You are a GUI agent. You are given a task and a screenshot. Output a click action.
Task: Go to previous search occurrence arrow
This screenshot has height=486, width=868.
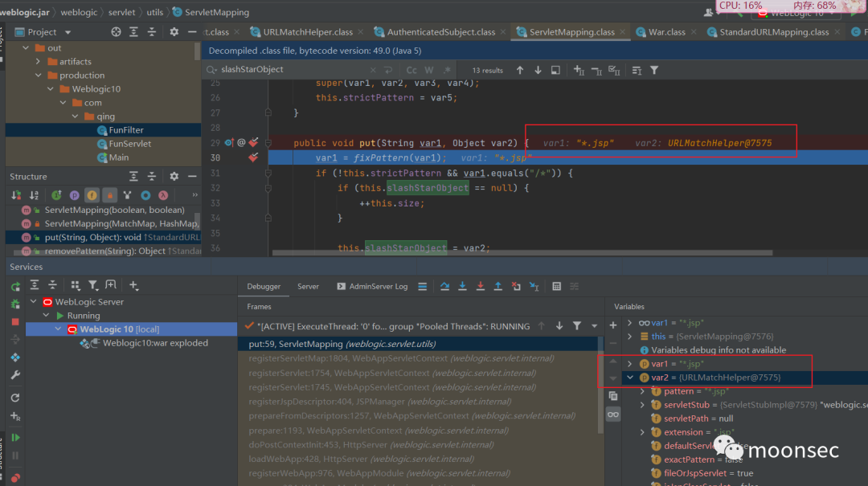[x=520, y=71]
